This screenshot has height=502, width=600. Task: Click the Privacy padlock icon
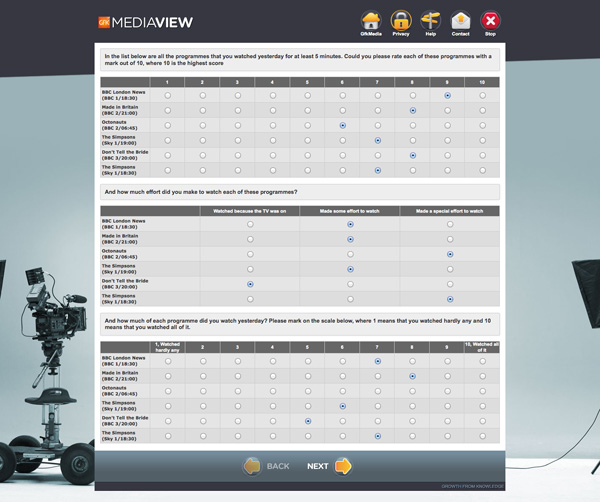[x=401, y=21]
